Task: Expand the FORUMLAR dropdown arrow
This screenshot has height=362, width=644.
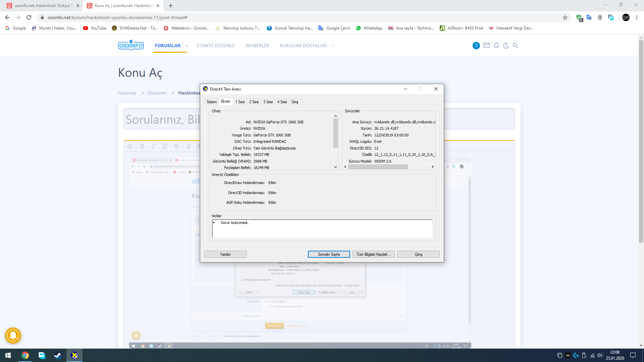Action: tap(187, 46)
